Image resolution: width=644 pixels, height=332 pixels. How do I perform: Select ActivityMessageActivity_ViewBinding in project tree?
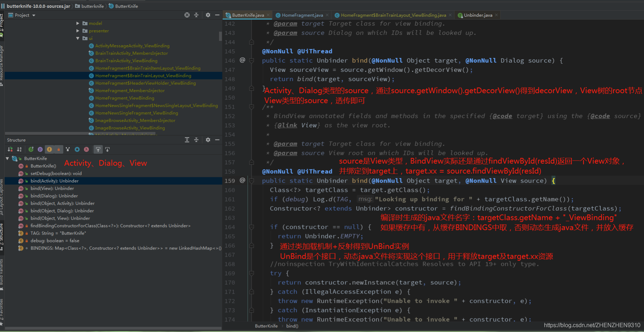(132, 46)
